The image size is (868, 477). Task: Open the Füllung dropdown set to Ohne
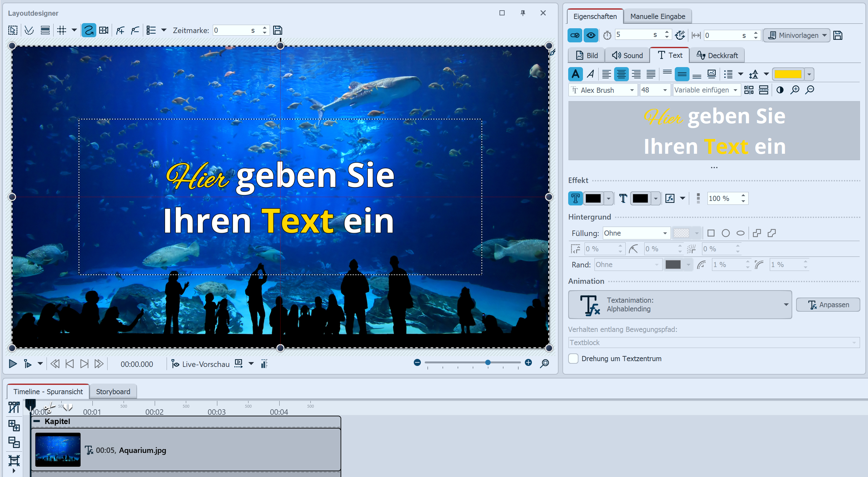pyautogui.click(x=636, y=233)
